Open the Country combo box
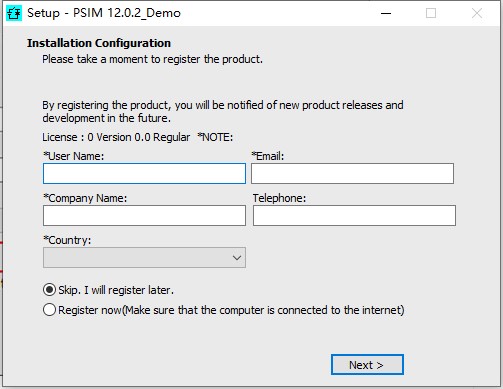503x389 pixels. 144,257
